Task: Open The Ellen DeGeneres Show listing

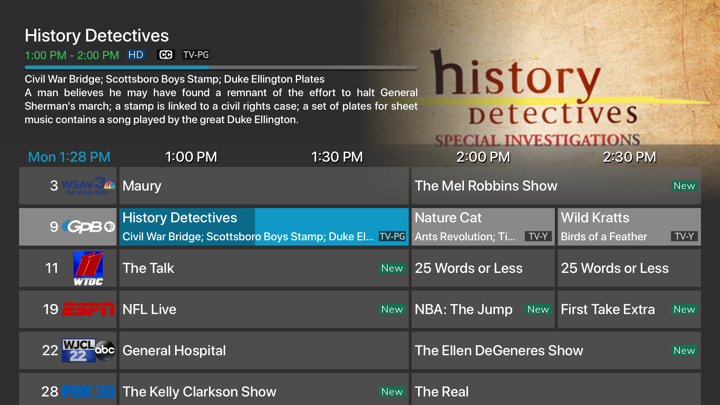Action: [x=556, y=351]
